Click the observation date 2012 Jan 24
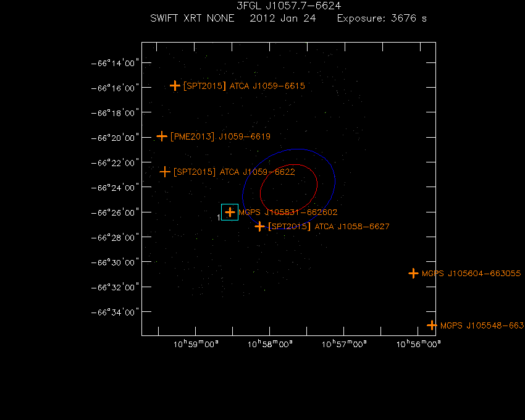The height and width of the screenshot is (420, 525). [283, 18]
